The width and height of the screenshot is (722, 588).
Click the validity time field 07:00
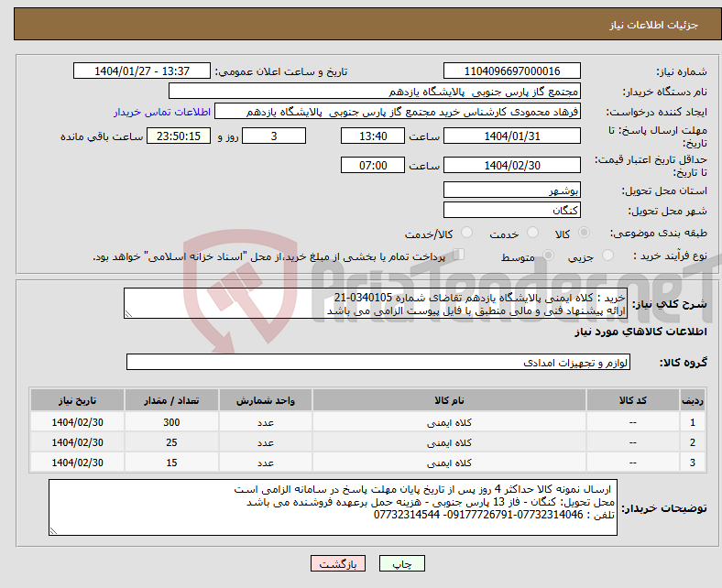pos(373,165)
